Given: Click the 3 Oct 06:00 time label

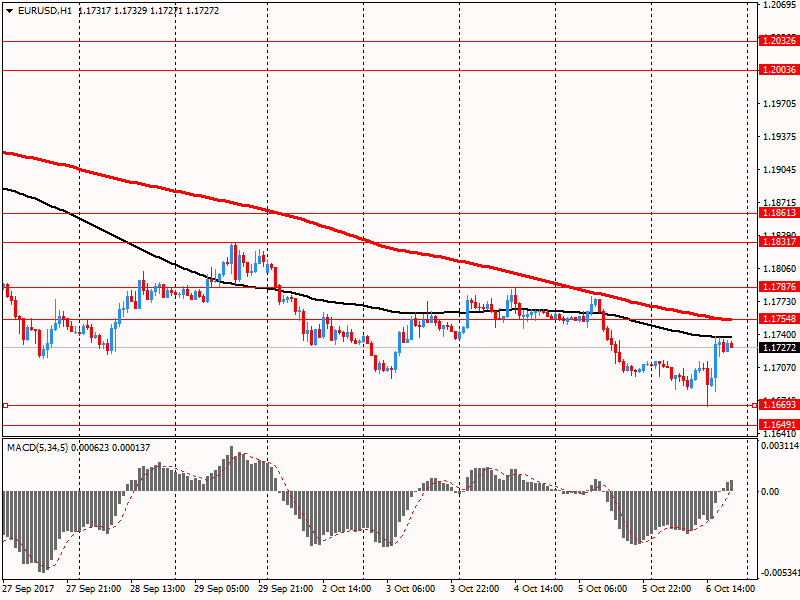Looking at the screenshot, I should pos(411,589).
